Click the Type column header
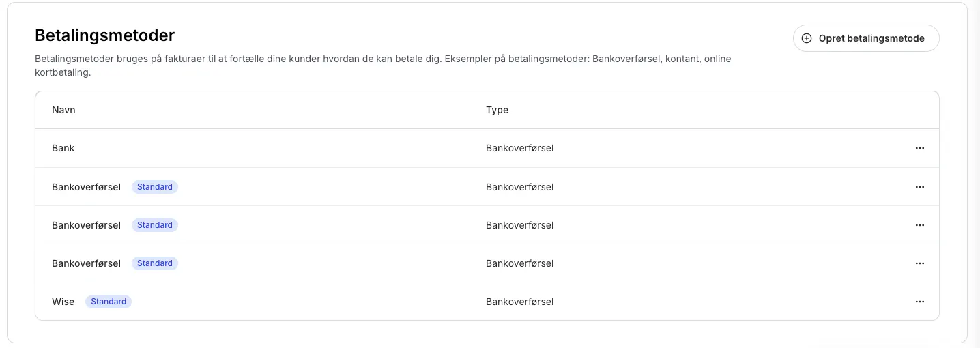The image size is (980, 348). tap(497, 110)
